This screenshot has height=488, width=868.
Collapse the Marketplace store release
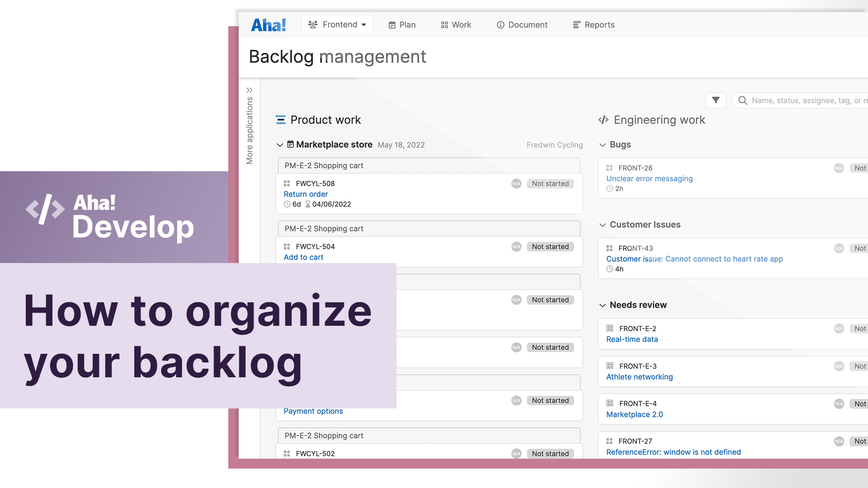coord(280,145)
